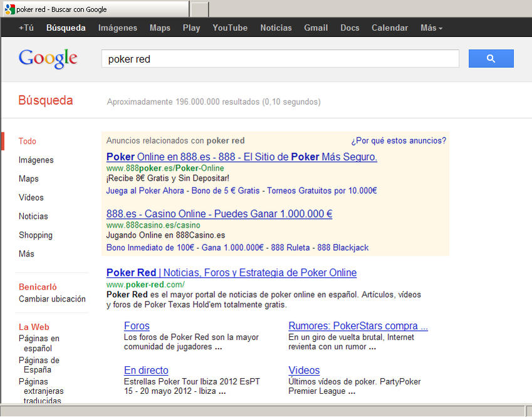The height and width of the screenshot is (417, 532).
Task: Open '888.es - Casino Online' ad title
Action: [x=219, y=214]
